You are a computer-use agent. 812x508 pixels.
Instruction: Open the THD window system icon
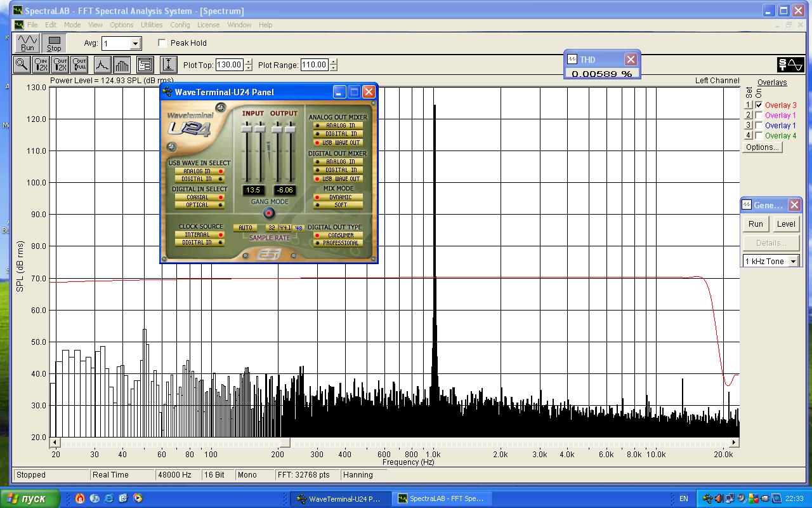tap(572, 59)
